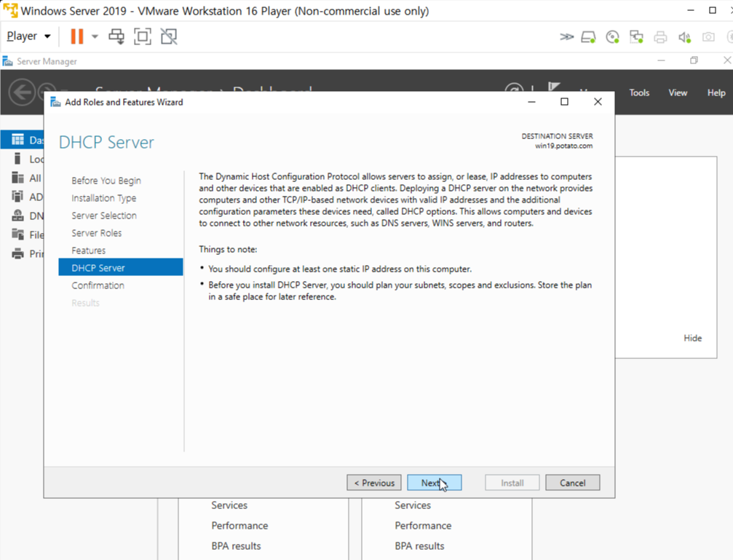The width and height of the screenshot is (733, 560).
Task: Click the Add Roles and Features Wizard title icon
Action: (x=55, y=102)
